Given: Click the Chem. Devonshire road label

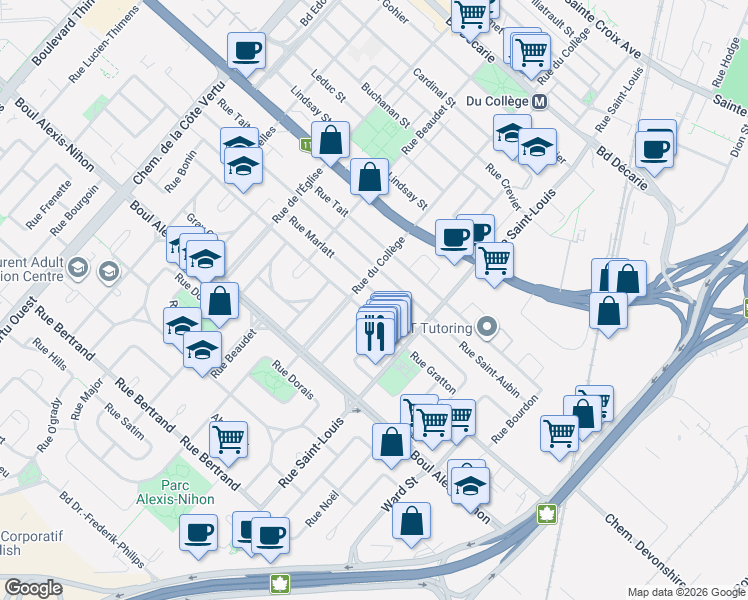Looking at the screenshot, I should coord(645,550).
